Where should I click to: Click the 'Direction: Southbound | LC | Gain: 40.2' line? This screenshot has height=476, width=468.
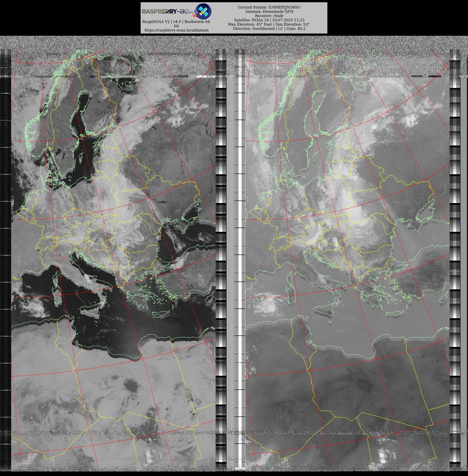(x=269, y=29)
